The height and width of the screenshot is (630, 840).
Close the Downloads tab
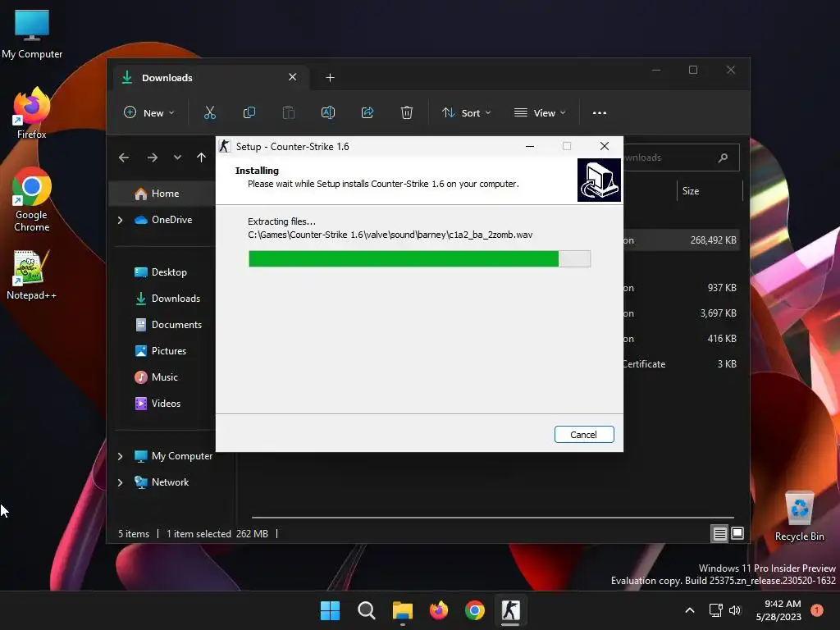coord(293,77)
